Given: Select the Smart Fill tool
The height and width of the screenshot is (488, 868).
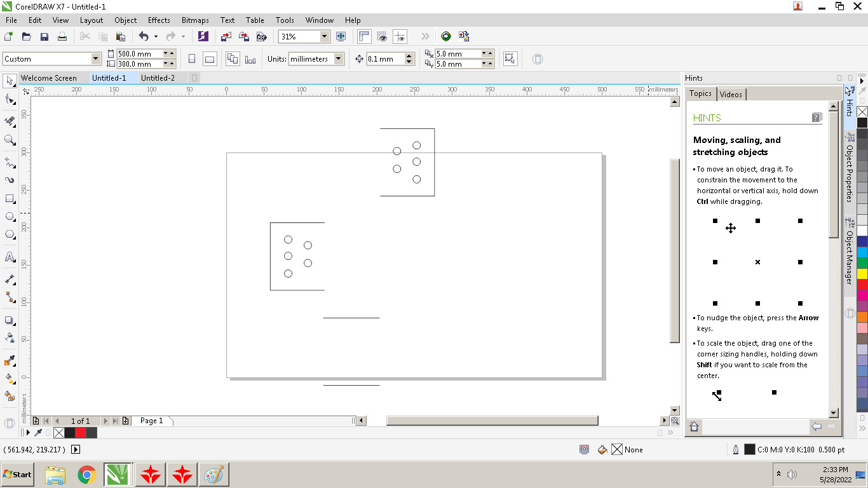Looking at the screenshot, I should click(x=10, y=396).
